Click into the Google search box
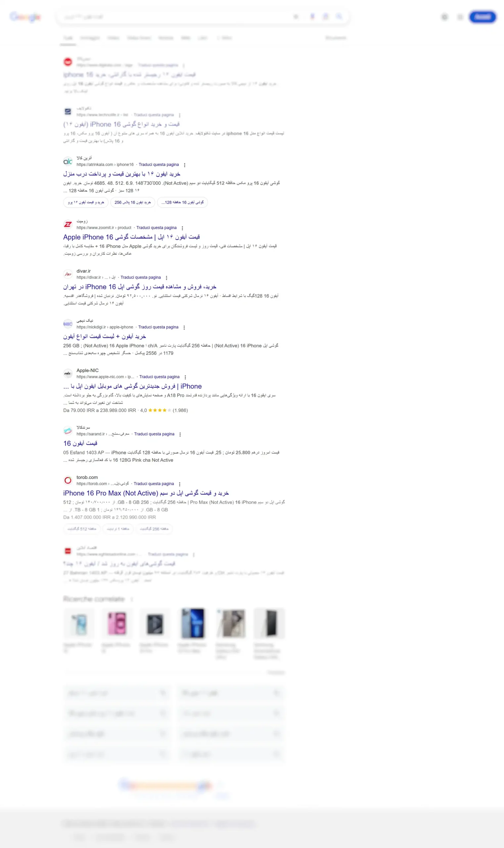This screenshot has width=504, height=848. click(177, 17)
